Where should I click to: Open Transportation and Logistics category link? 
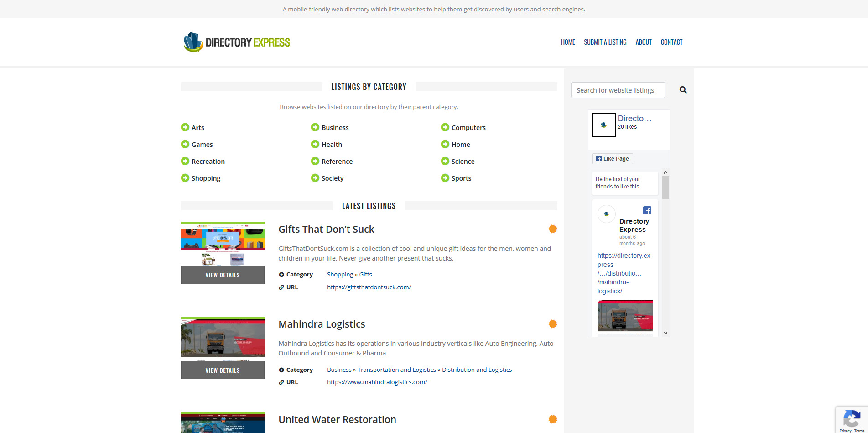click(397, 370)
